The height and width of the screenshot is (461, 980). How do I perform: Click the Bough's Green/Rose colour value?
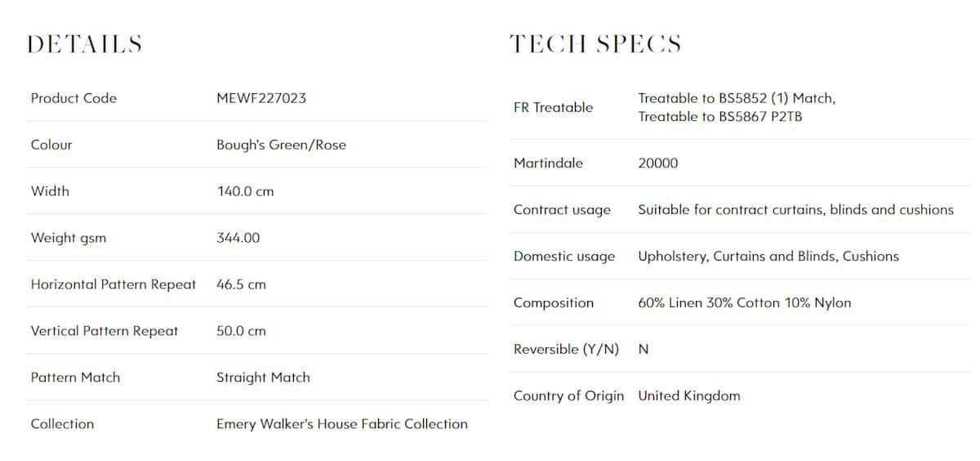281,145
